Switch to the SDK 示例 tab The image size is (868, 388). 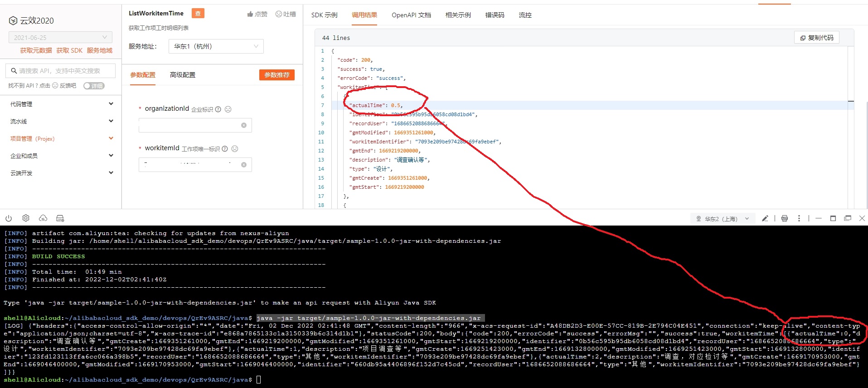(x=325, y=15)
